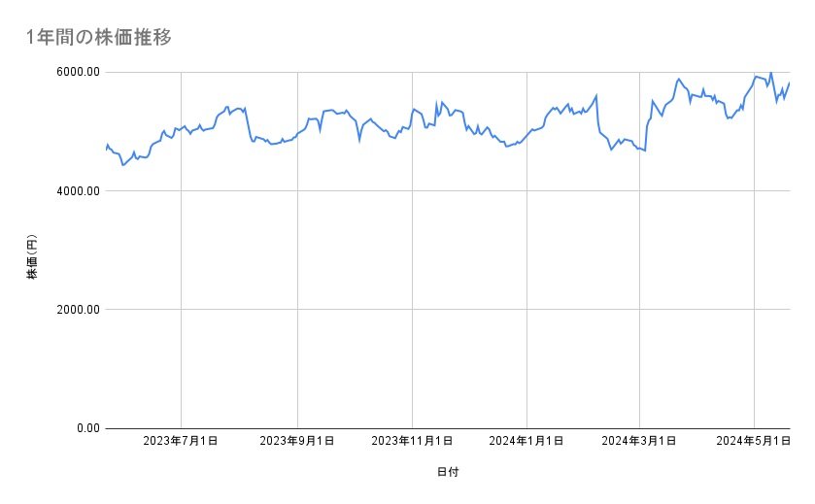Select the 6000.00 y-axis label
The width and height of the screenshot is (815, 504).
pos(79,72)
